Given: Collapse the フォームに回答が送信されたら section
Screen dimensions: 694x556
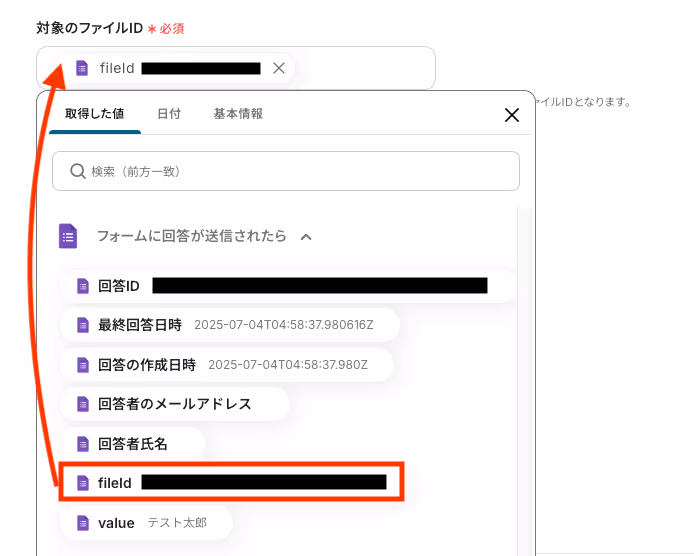Looking at the screenshot, I should click(306, 237).
